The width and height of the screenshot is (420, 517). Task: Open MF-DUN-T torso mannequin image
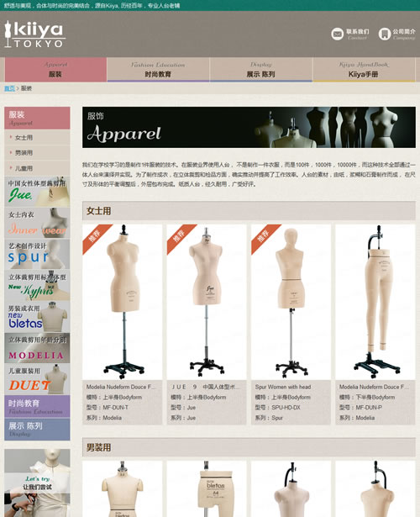[122, 302]
